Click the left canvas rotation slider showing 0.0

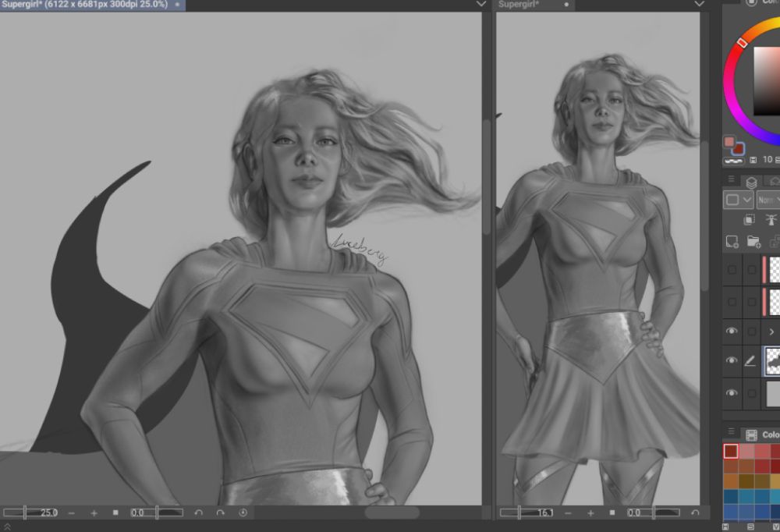(x=156, y=512)
